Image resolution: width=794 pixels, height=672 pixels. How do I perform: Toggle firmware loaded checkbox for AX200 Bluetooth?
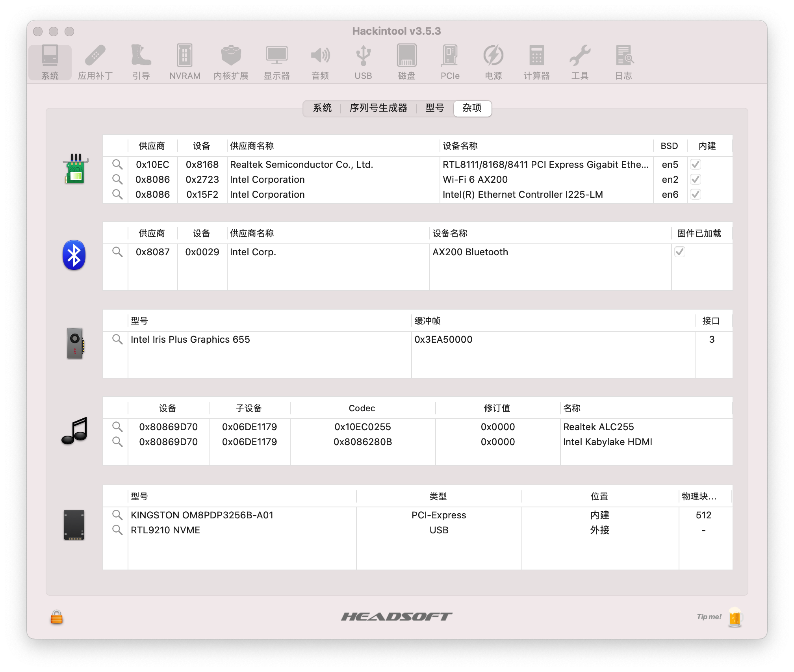(x=679, y=252)
